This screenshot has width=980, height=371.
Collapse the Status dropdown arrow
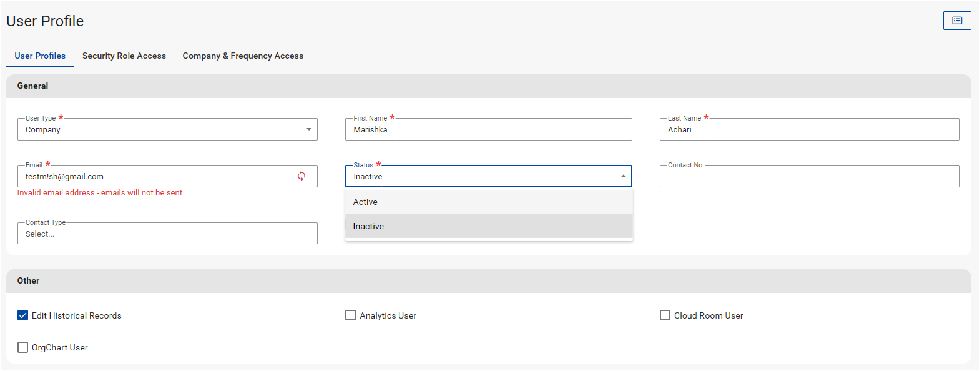pyautogui.click(x=623, y=176)
